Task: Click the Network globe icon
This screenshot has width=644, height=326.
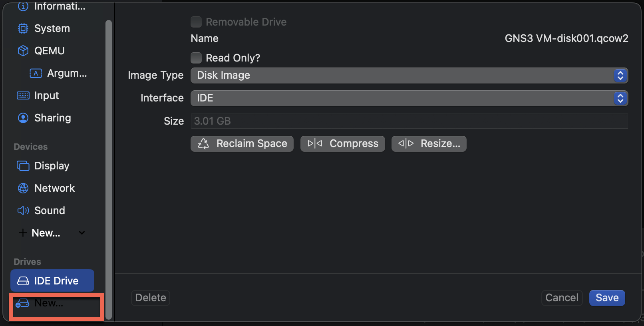Action: 23,188
